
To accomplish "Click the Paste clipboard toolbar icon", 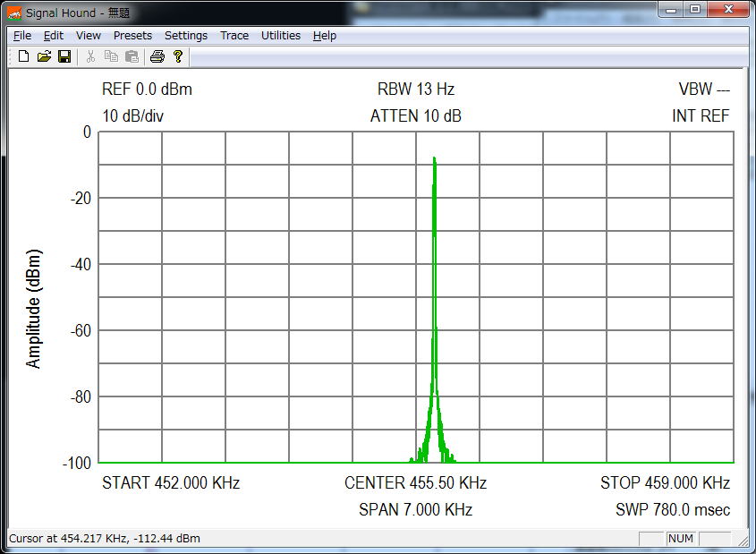I will pos(132,56).
